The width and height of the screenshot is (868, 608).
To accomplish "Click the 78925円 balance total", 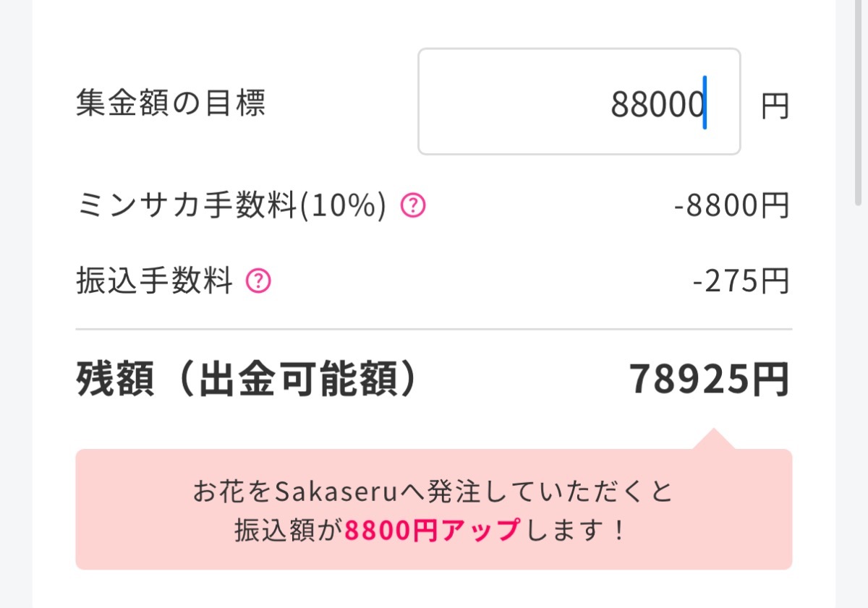I will [709, 380].
